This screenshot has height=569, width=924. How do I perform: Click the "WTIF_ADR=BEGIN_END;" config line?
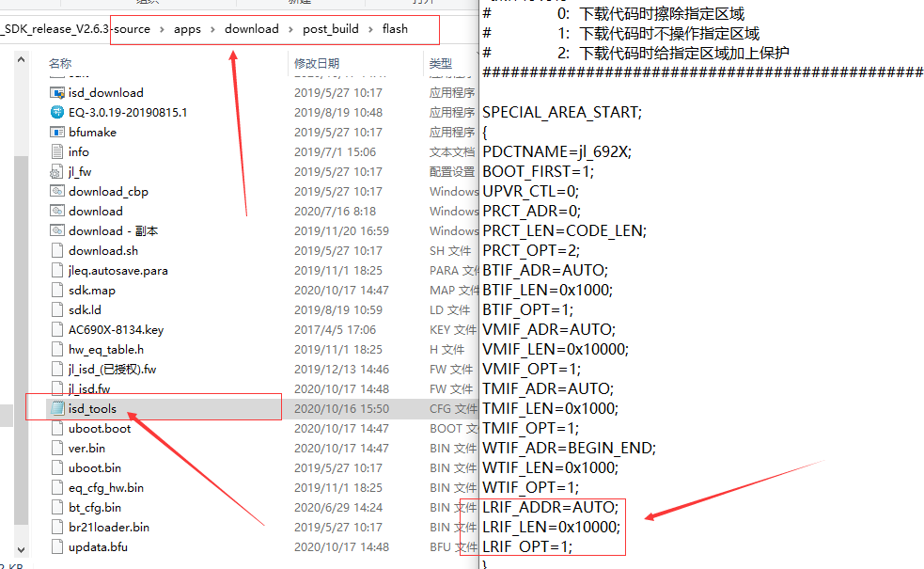(570, 448)
